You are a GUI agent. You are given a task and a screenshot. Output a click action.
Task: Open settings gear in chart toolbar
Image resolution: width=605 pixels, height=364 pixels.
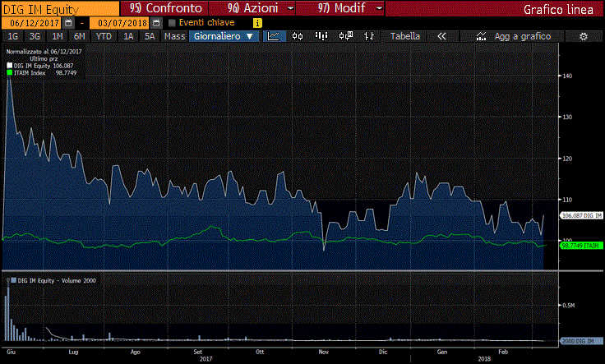[583, 37]
